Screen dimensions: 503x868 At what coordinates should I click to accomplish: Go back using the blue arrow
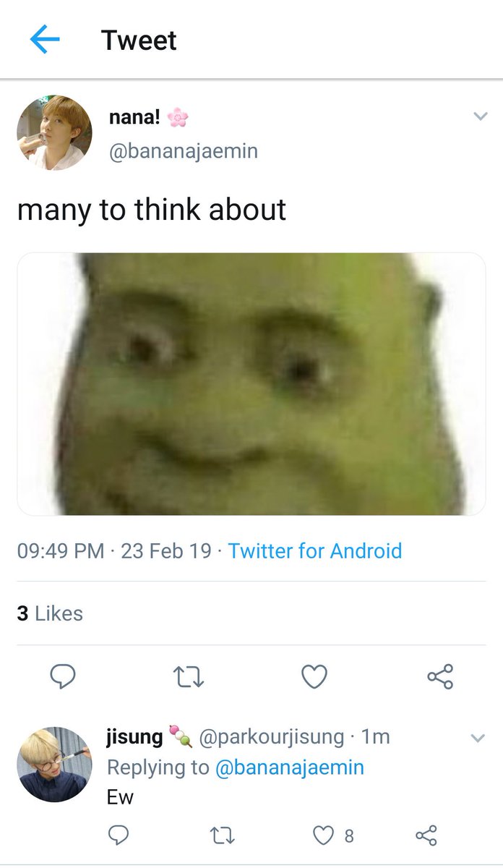click(44, 40)
